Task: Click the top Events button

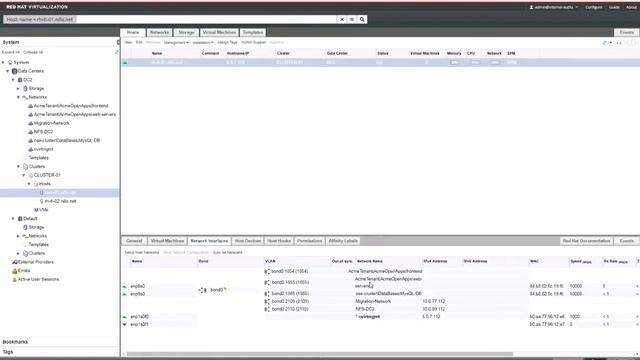Action: (627, 32)
